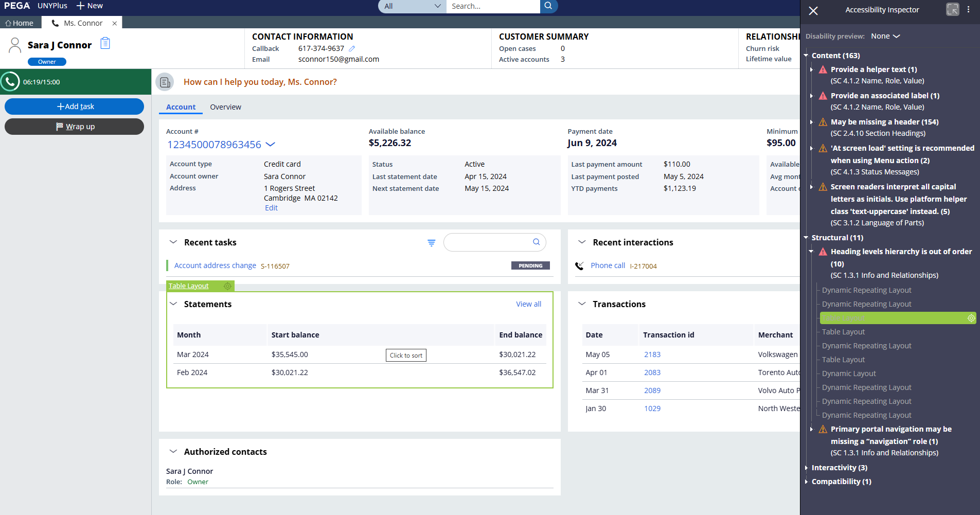The width and height of the screenshot is (980, 515).
Task: Open the Accessibility Inspector kebab menu
Action: (968, 10)
